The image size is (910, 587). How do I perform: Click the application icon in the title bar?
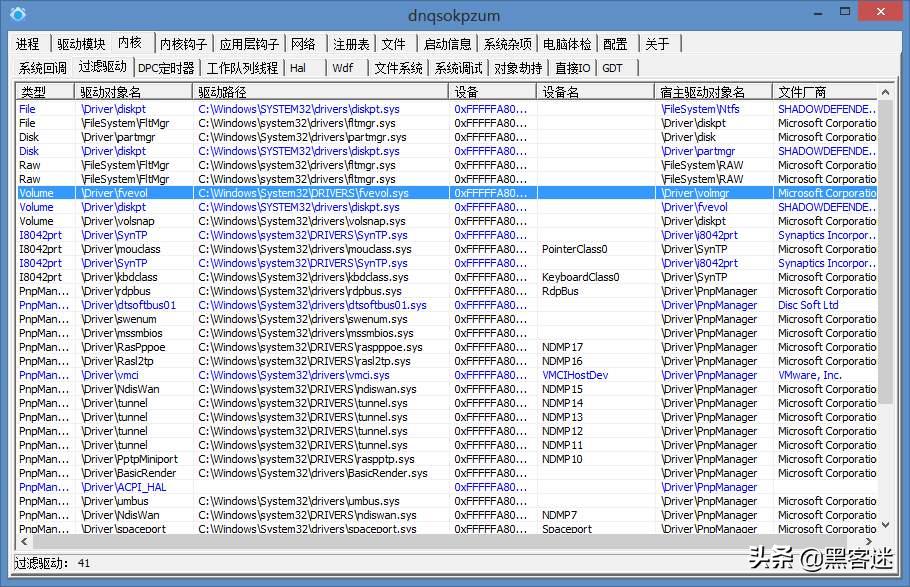coord(16,15)
